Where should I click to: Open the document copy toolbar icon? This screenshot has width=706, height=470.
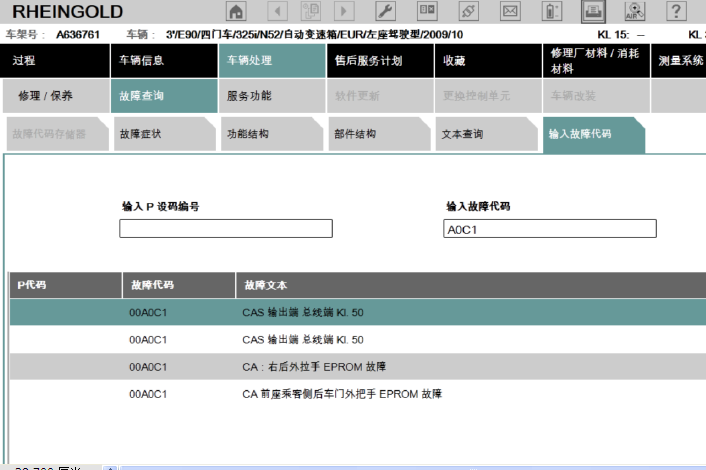pyautogui.click(x=311, y=11)
